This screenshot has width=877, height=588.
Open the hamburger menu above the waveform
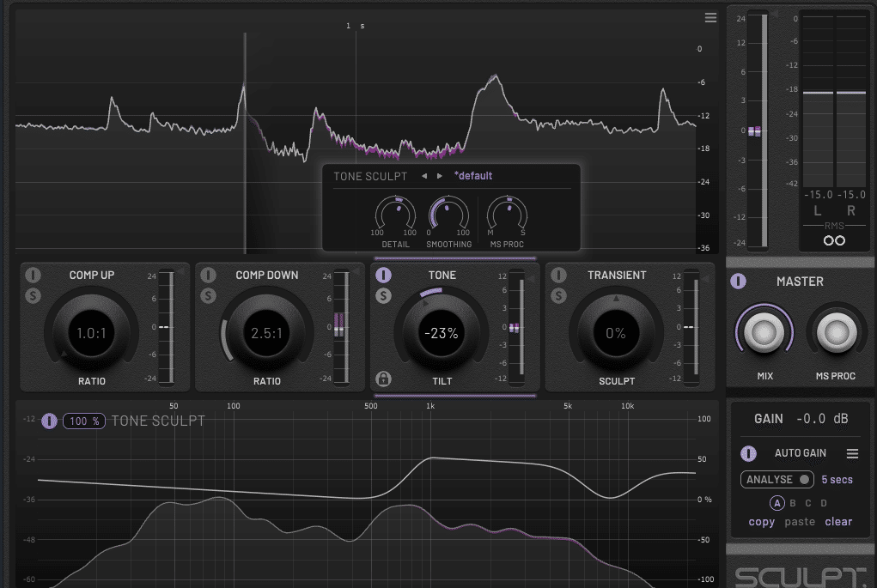(x=710, y=18)
